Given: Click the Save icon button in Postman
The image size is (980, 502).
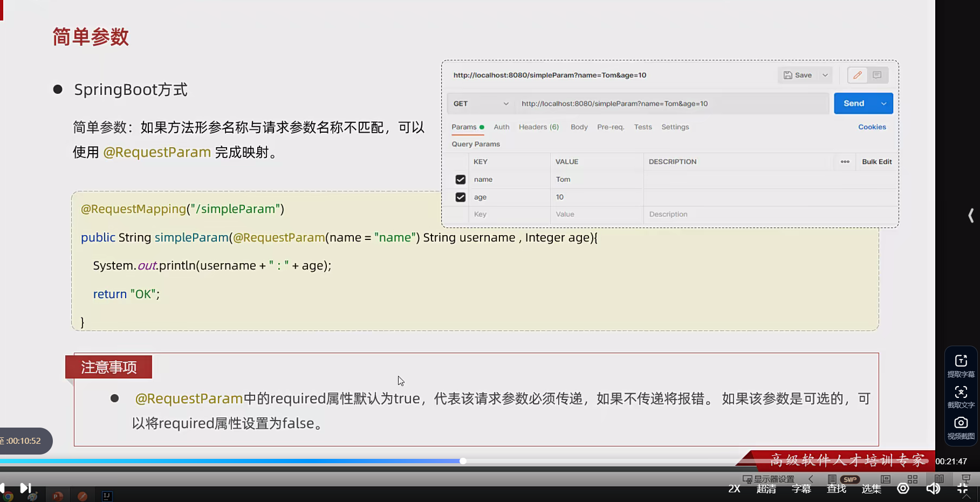Looking at the screenshot, I should point(798,75).
